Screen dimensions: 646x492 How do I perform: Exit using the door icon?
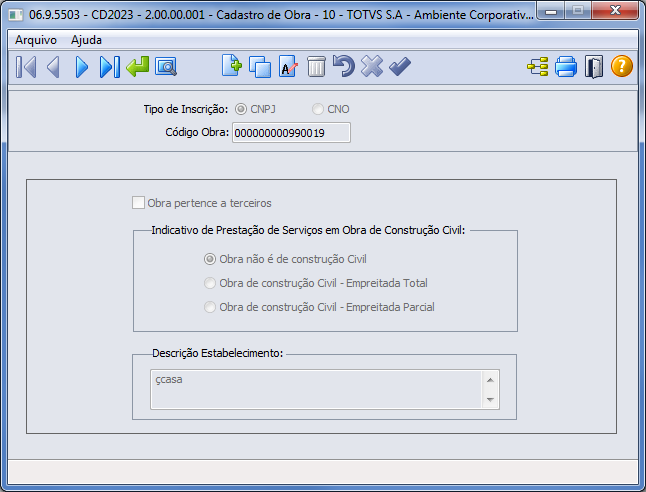(x=594, y=67)
